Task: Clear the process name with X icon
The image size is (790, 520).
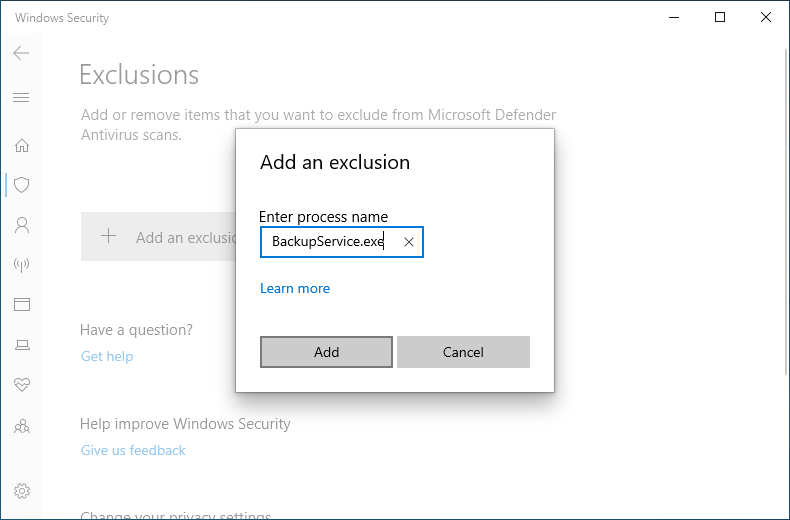Action: click(x=409, y=242)
